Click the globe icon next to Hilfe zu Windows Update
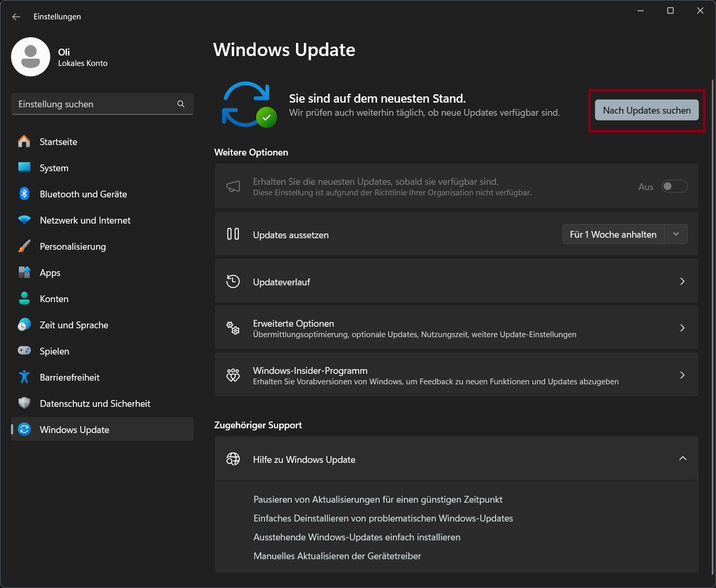Image resolution: width=716 pixels, height=588 pixels. coord(233,459)
